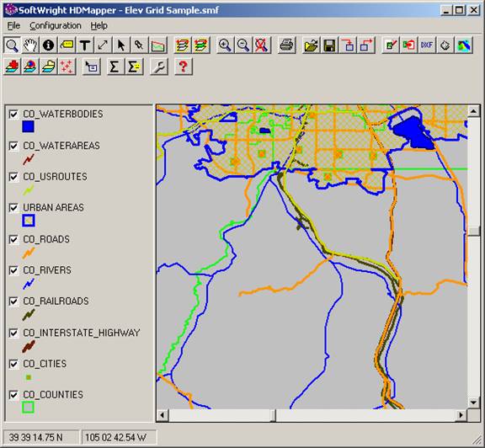This screenshot has width=485, height=448.
Task: Click the red question mark help icon
Action: (183, 67)
